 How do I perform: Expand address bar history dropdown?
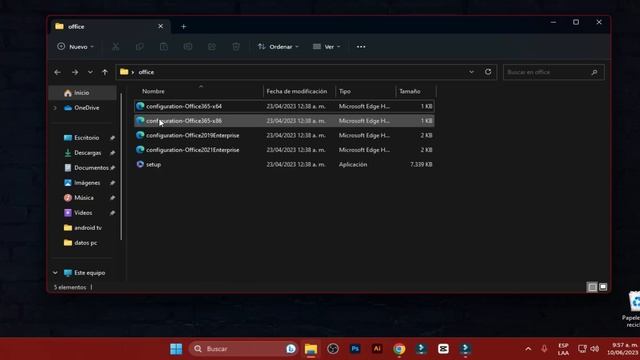471,72
